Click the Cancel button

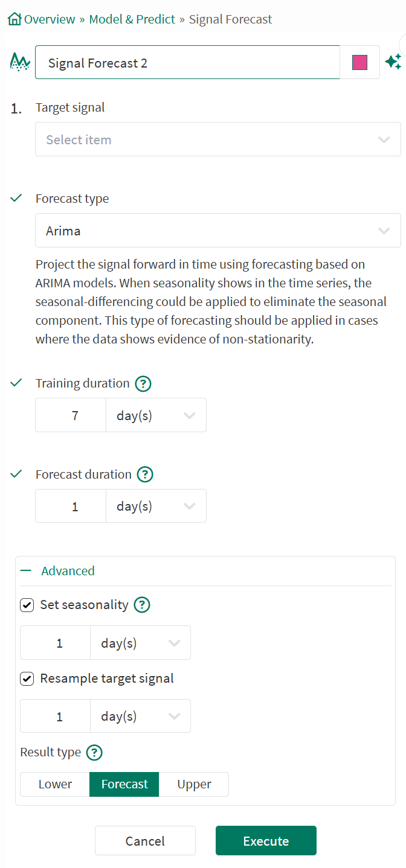point(145,841)
